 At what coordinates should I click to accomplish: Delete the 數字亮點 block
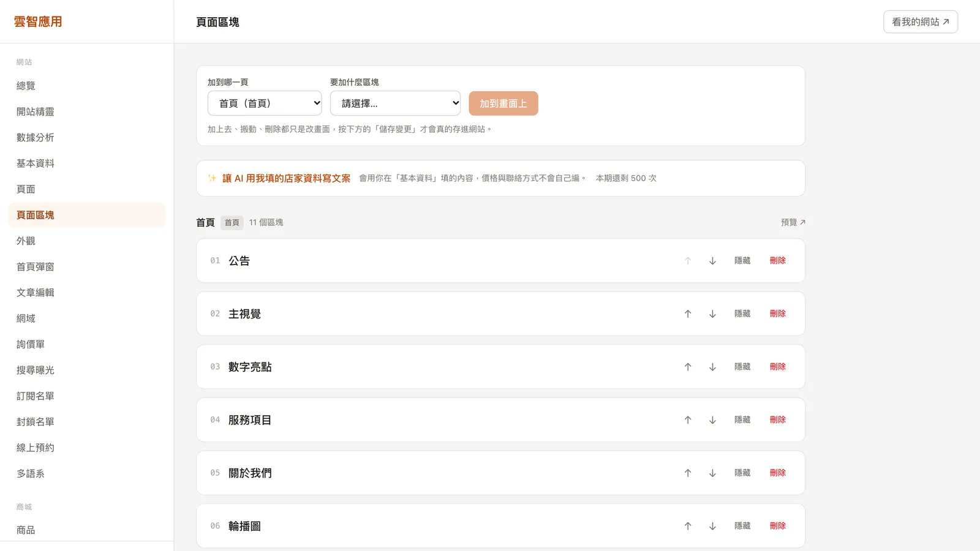pos(778,367)
